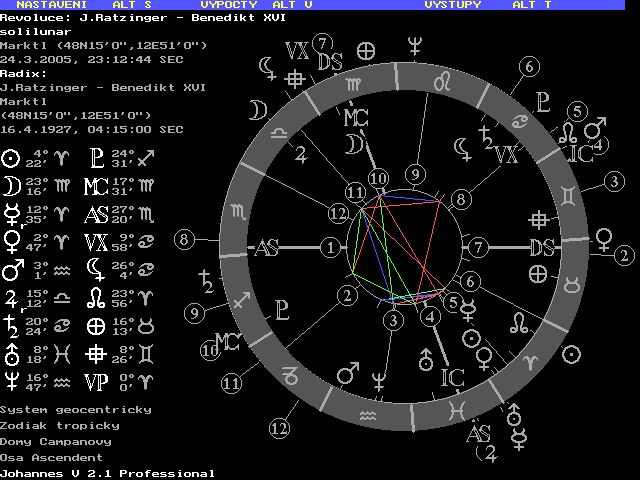The height and width of the screenshot is (480, 640).
Task: Click the 'Johannes V 2.1 Professional' label
Action: point(107,473)
